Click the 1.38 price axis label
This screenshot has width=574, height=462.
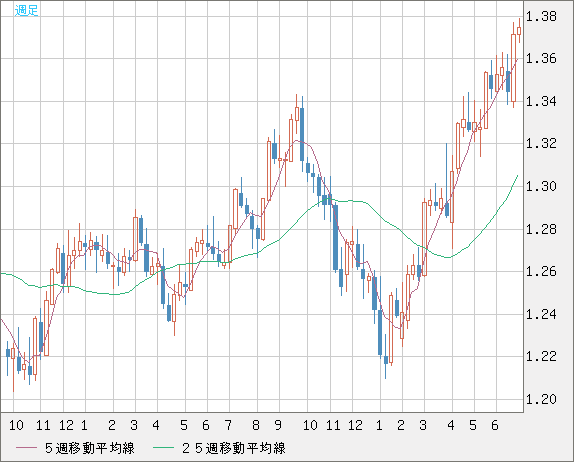pyautogui.click(x=541, y=16)
